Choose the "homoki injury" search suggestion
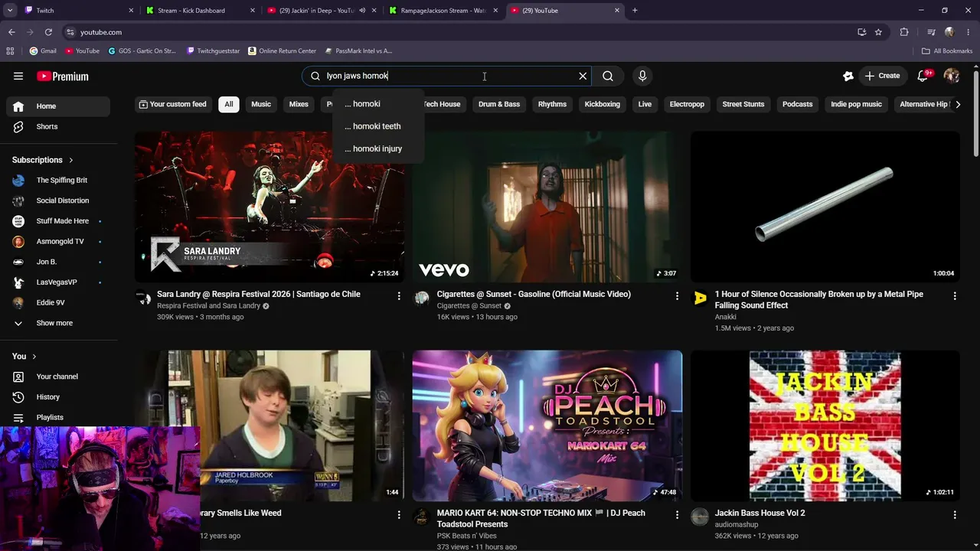Screen dimensions: 980x551 click(x=378, y=148)
